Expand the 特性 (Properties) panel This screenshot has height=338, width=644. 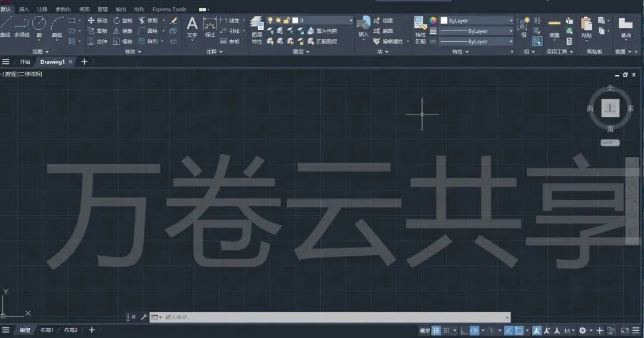[460, 52]
